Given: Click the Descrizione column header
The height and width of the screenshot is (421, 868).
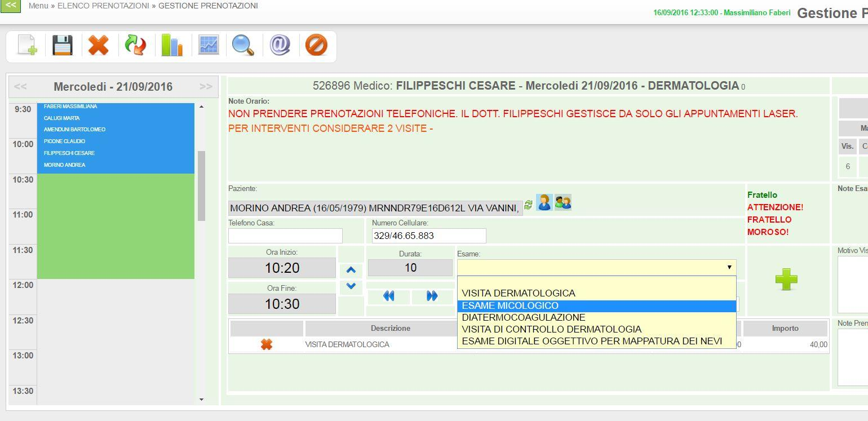Looking at the screenshot, I should [x=390, y=328].
